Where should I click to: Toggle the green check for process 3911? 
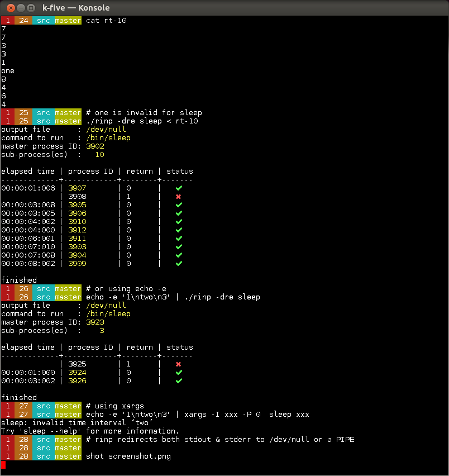178,238
